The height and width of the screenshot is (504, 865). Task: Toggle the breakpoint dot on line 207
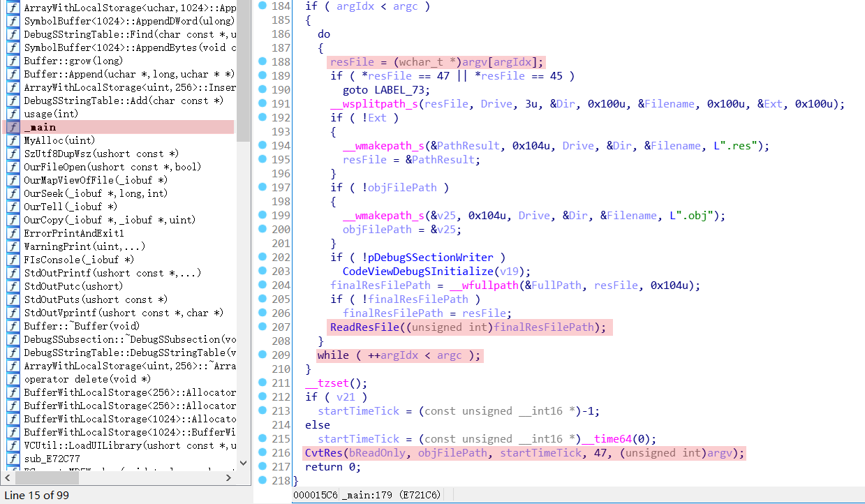(263, 327)
